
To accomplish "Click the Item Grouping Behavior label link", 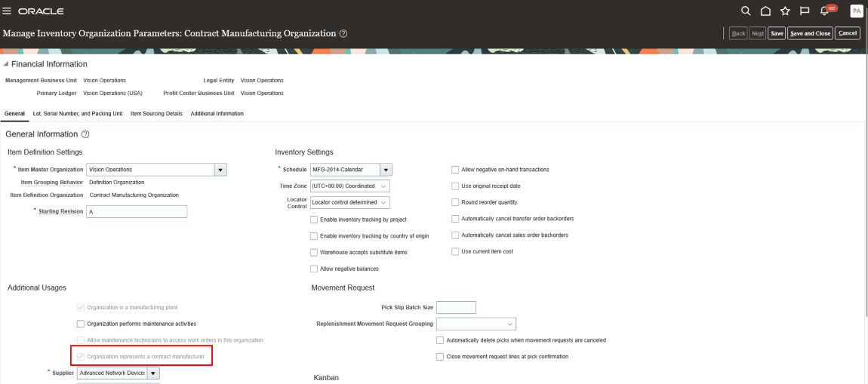I will pyautogui.click(x=52, y=182).
